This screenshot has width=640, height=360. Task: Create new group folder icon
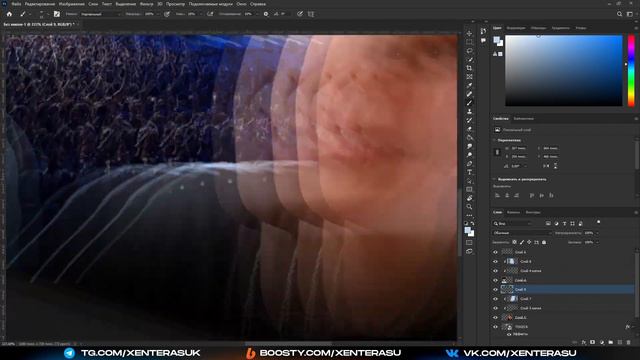[x=611, y=342]
